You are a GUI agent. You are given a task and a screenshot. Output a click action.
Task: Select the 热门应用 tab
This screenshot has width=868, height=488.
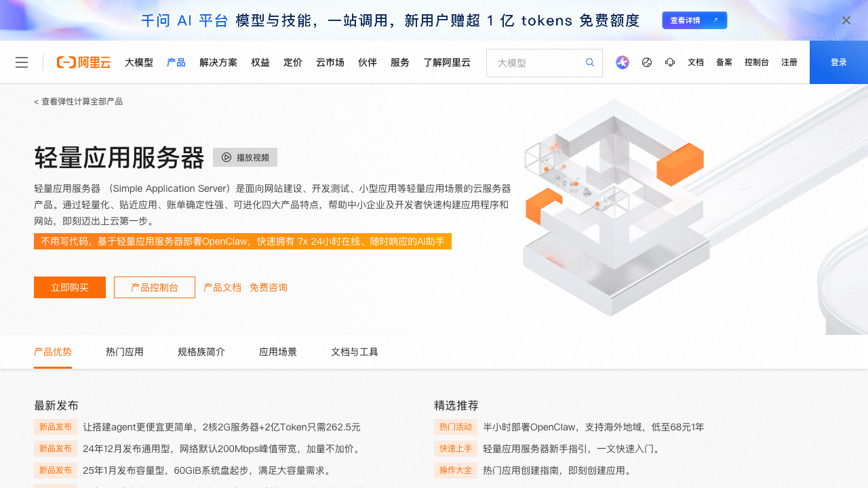[125, 352]
